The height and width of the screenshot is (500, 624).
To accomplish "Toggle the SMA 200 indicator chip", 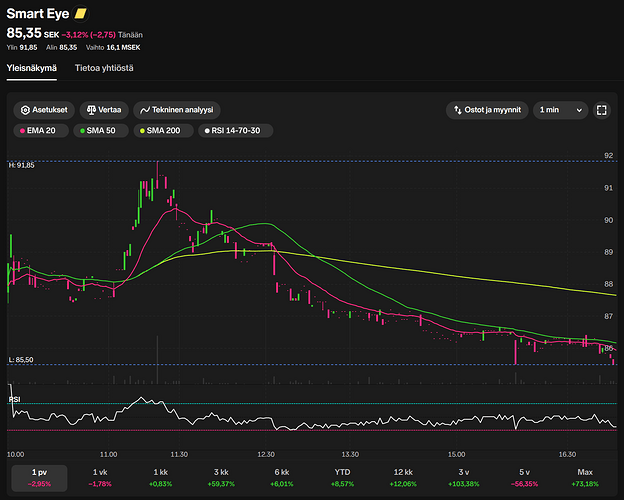I will tap(163, 131).
